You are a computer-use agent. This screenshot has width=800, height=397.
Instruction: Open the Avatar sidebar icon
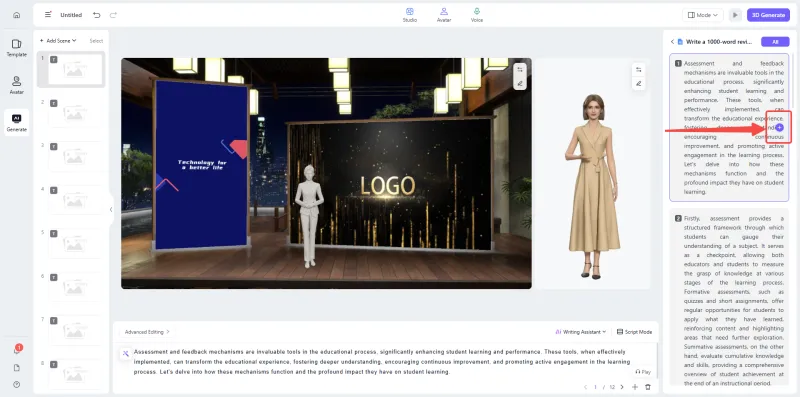click(x=16, y=85)
